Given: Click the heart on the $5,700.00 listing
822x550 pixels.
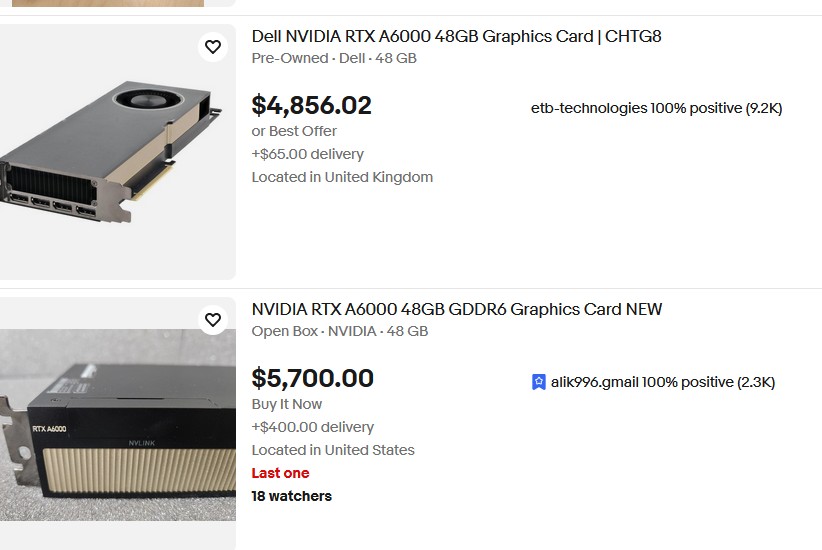Looking at the screenshot, I should (213, 319).
